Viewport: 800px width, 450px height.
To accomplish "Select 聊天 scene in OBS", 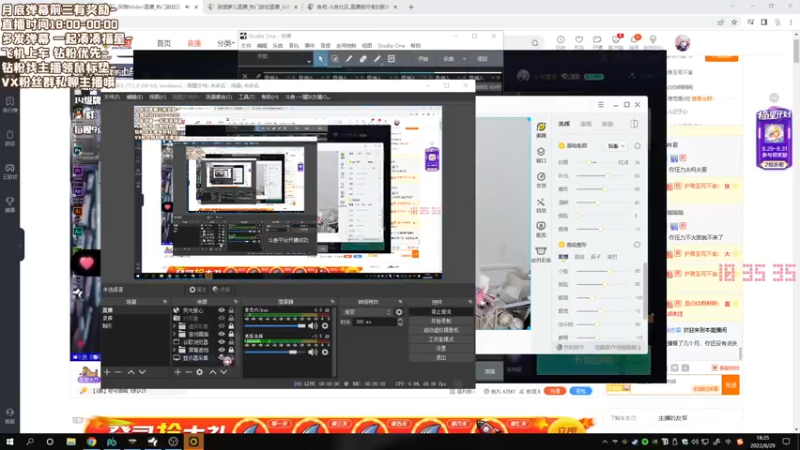I will click(x=135, y=326).
